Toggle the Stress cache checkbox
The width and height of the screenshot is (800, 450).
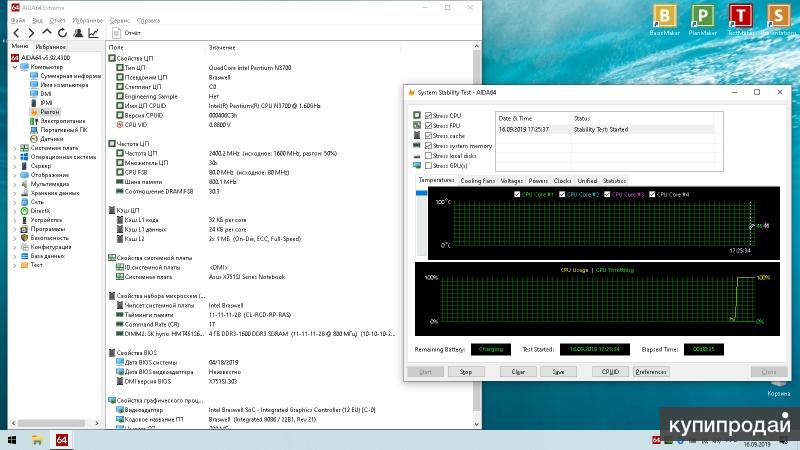(429, 136)
